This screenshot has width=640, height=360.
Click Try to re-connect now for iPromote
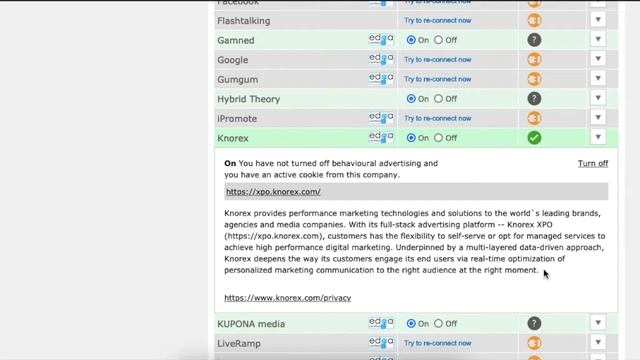click(x=438, y=118)
